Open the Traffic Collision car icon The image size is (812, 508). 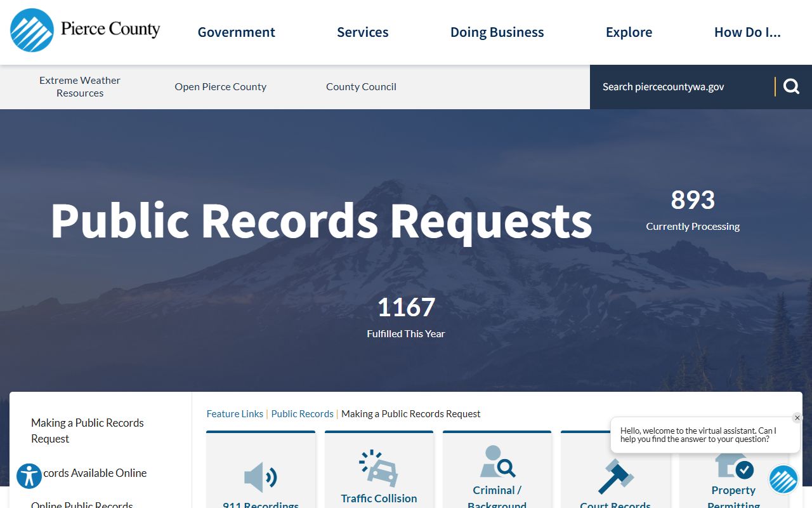coord(379,469)
